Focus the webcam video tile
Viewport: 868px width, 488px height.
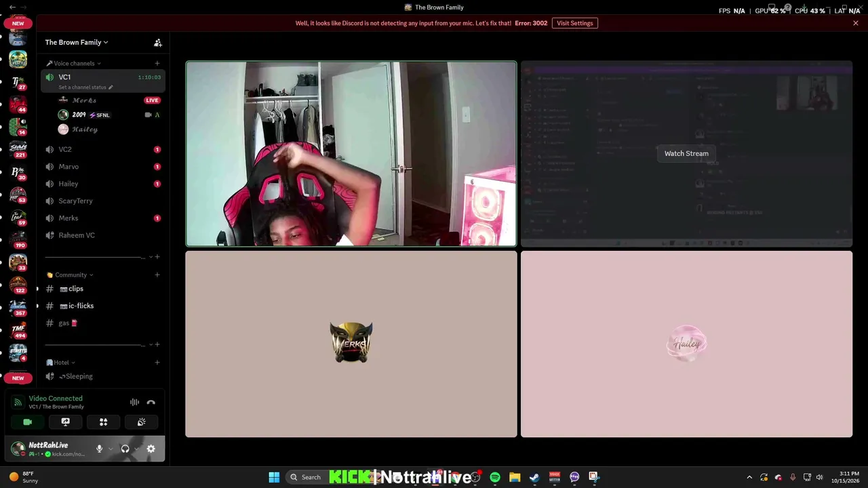tap(351, 154)
